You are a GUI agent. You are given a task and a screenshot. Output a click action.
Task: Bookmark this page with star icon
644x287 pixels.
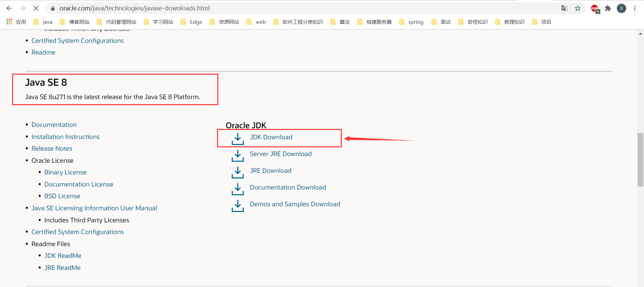[578, 8]
